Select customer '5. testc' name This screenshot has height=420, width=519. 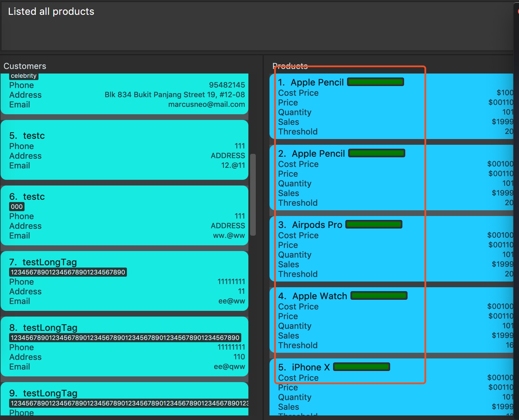27,136
